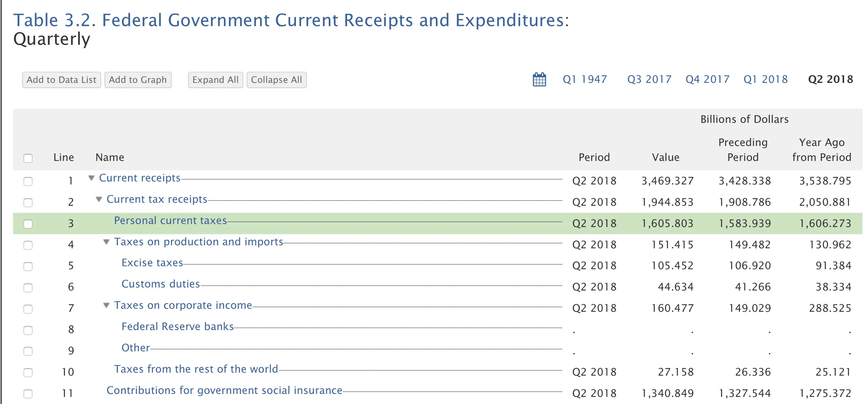868x404 pixels.
Task: Tick checkbox for Personal current taxes row
Action: (x=28, y=224)
